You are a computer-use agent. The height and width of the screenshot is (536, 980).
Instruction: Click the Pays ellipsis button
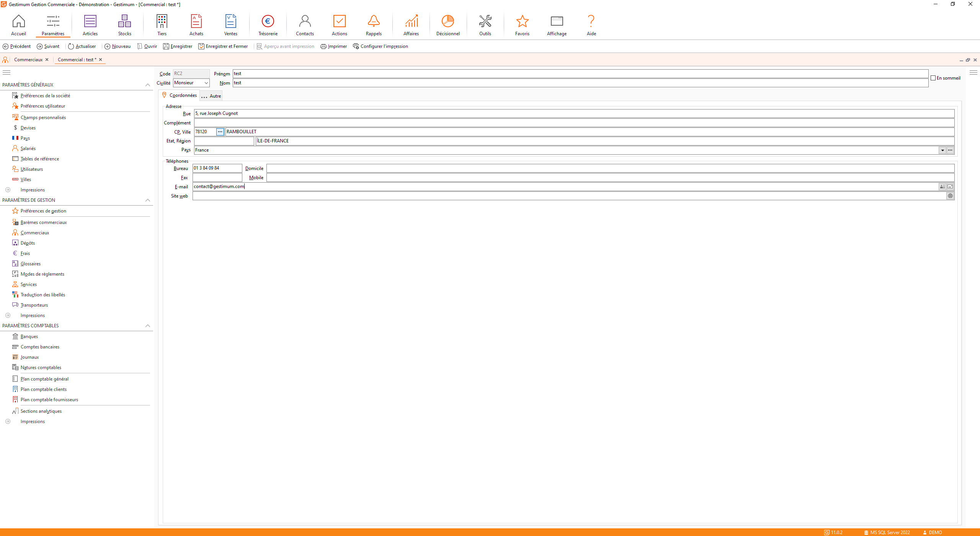point(950,150)
